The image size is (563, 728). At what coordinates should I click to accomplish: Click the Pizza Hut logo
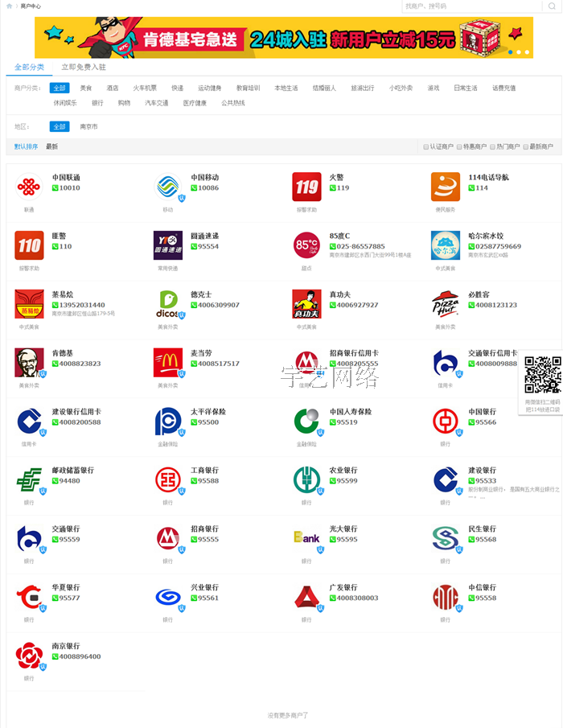click(445, 303)
